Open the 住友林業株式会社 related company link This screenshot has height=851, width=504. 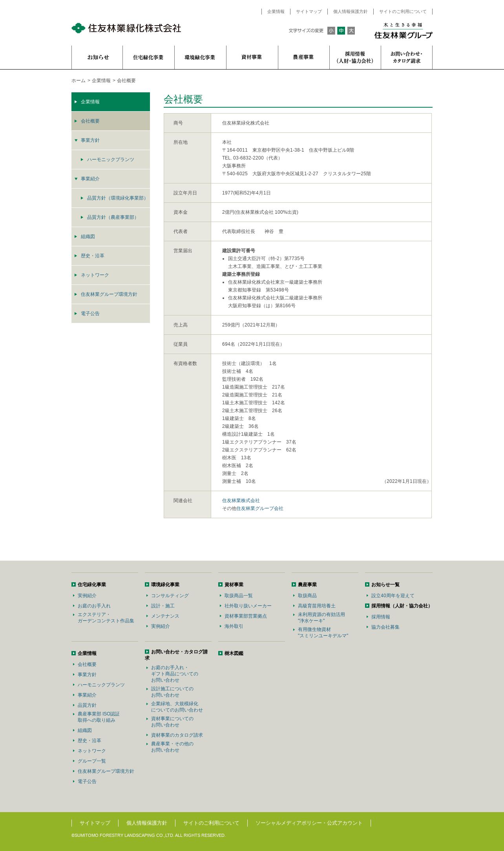(241, 501)
